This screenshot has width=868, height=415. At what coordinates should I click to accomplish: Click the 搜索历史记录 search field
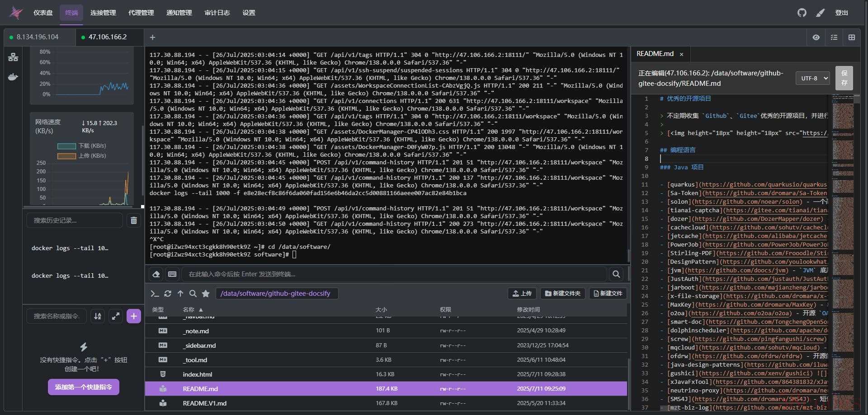(75, 220)
